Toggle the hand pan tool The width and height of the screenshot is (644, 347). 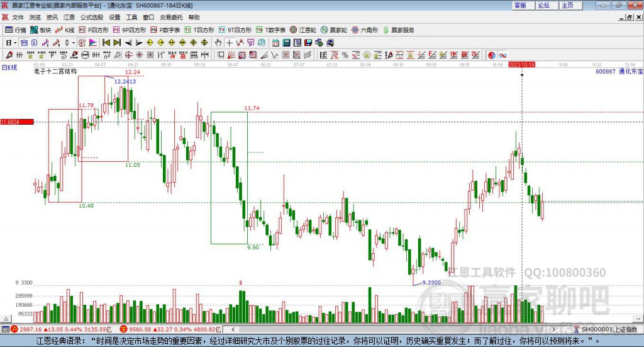[218, 42]
